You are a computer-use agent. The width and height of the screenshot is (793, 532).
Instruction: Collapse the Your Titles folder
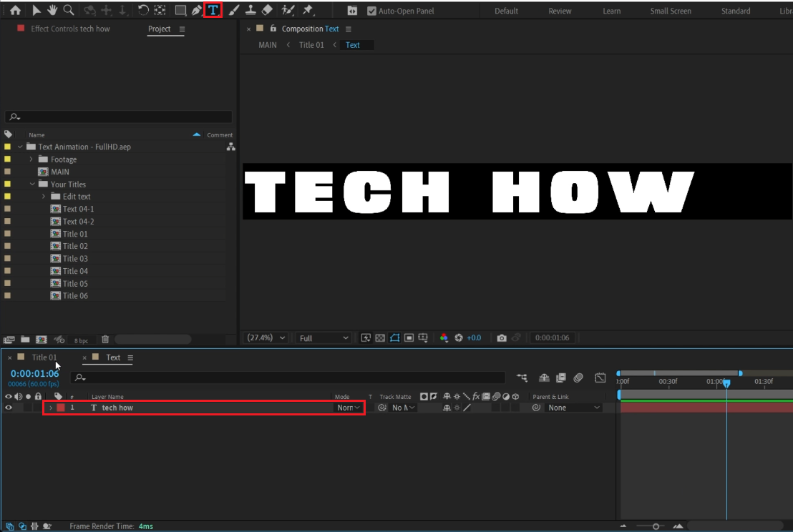point(31,184)
